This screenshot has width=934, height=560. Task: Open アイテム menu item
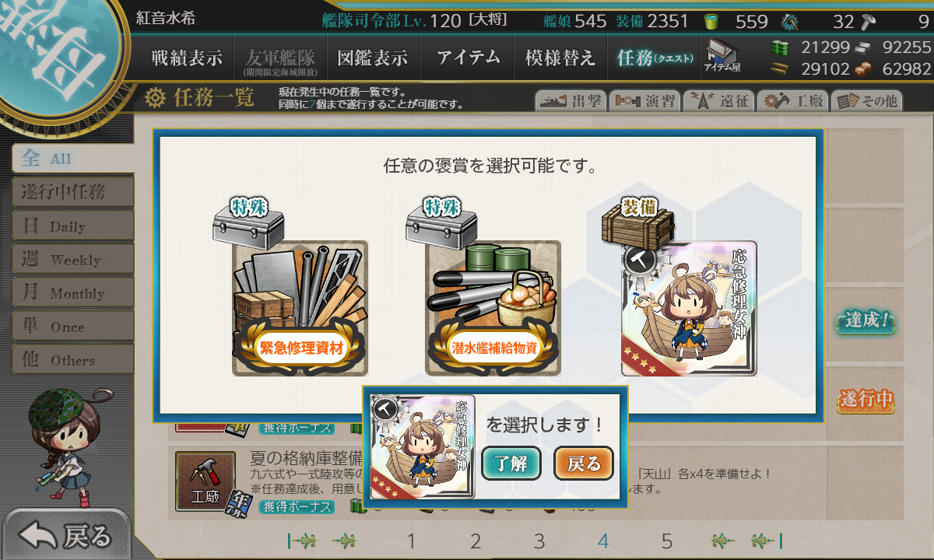pos(468,58)
